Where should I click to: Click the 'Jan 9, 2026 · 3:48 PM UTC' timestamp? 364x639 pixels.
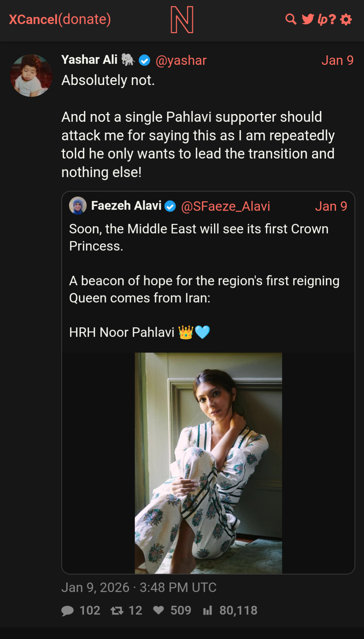[139, 587]
